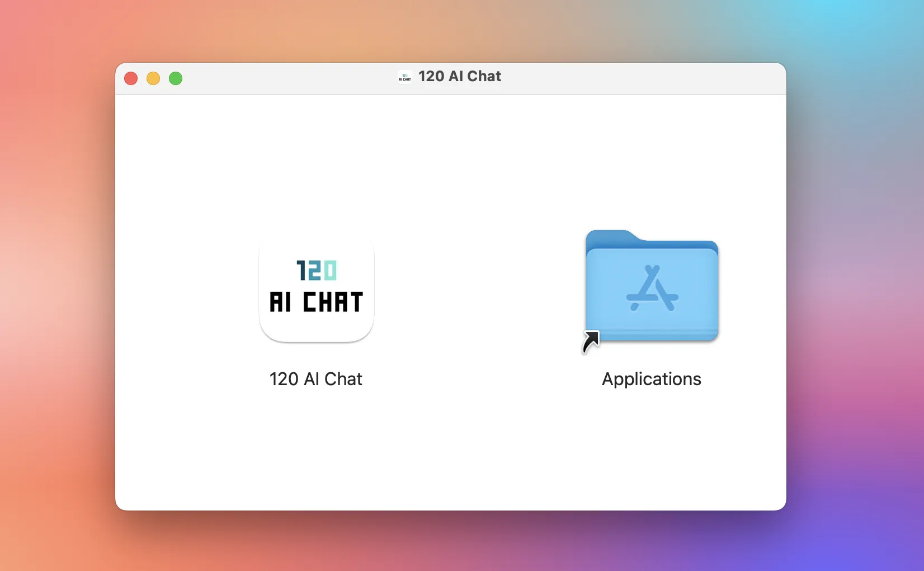Click the small proxy icon in title bar

405,77
